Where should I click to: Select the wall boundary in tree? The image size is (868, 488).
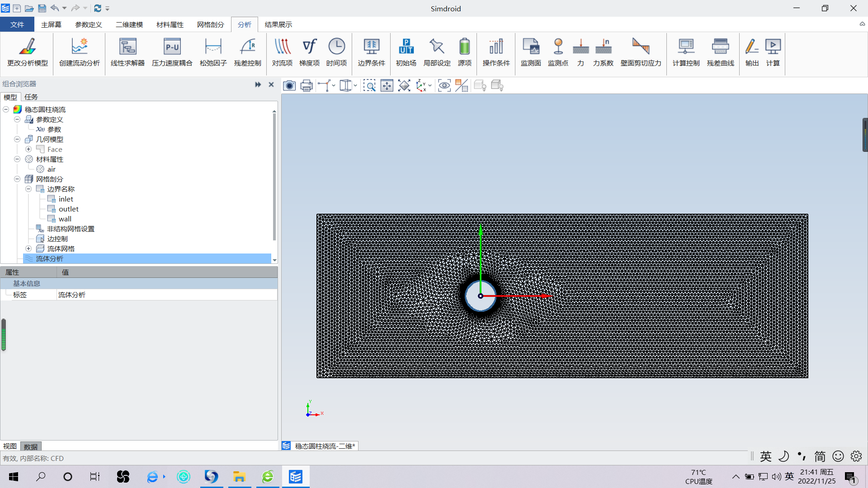(x=65, y=219)
